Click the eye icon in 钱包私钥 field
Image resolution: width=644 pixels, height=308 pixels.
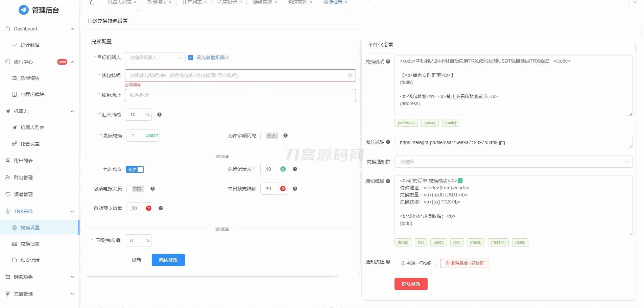click(x=350, y=75)
